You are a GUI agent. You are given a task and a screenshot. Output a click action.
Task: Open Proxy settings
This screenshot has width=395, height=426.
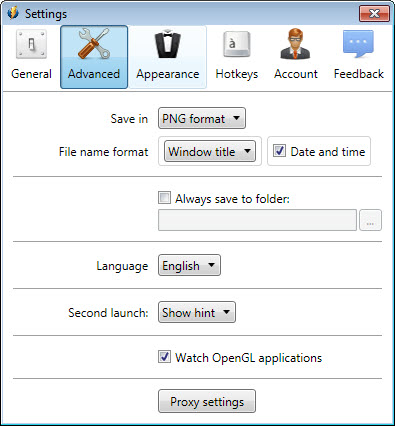tap(207, 401)
